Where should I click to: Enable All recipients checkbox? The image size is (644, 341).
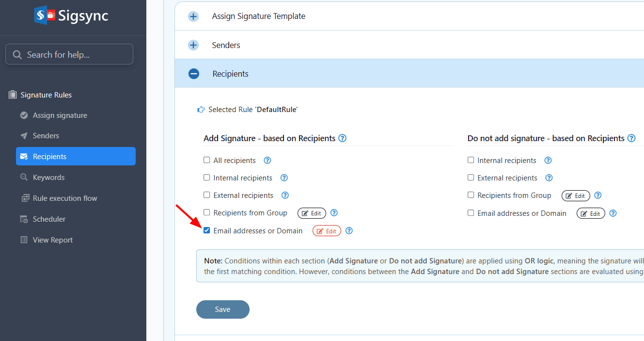[x=207, y=160]
